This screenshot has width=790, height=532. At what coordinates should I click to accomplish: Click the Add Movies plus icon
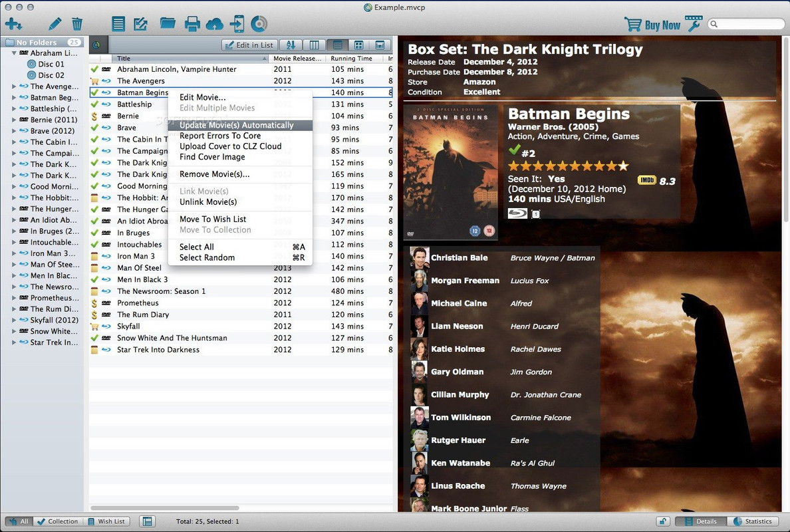point(13,24)
